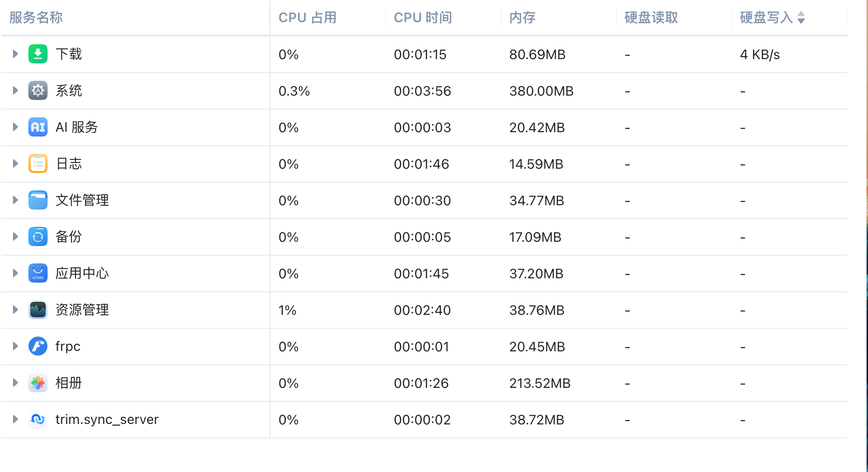
Task: Click the green Download service icon
Action: tap(38, 54)
